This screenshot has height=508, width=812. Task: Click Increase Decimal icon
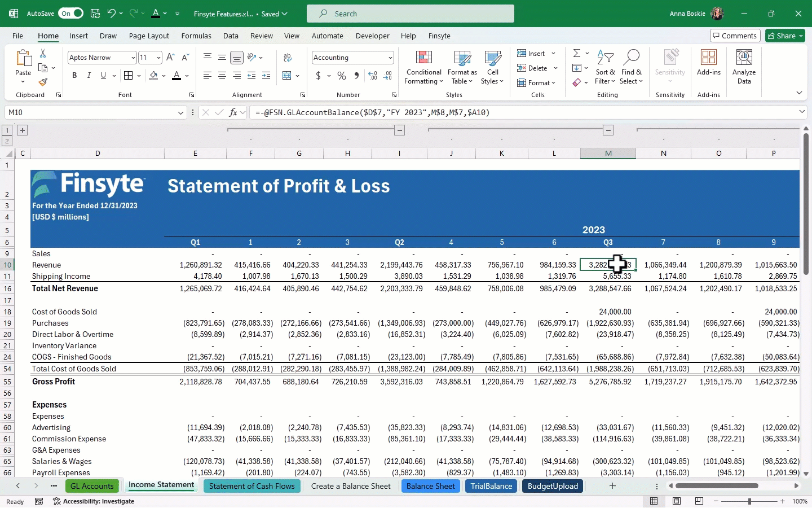click(373, 76)
